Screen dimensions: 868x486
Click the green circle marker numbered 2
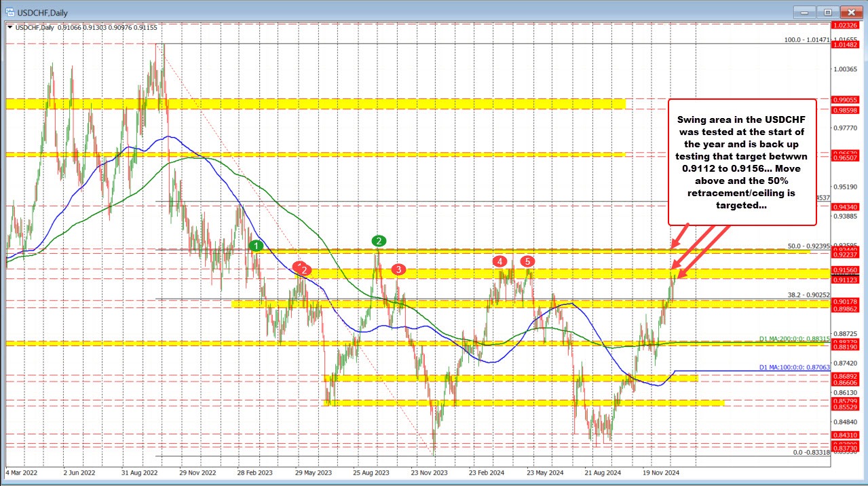coord(379,240)
